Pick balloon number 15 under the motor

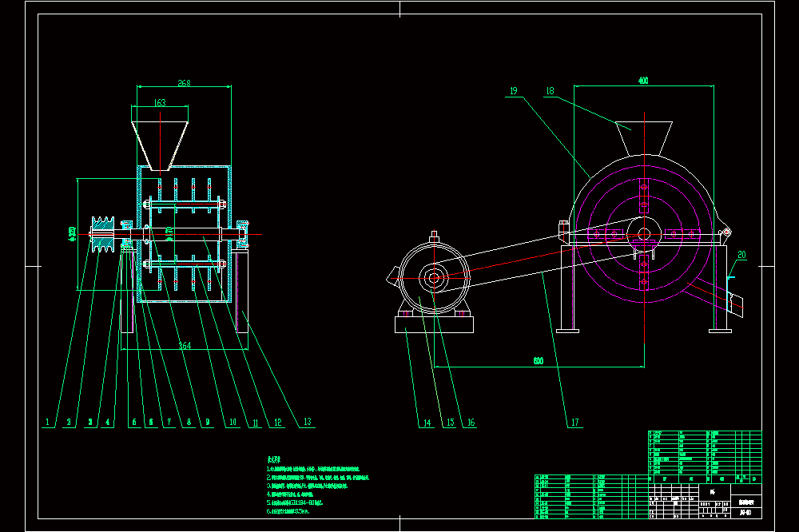pyautogui.click(x=451, y=422)
